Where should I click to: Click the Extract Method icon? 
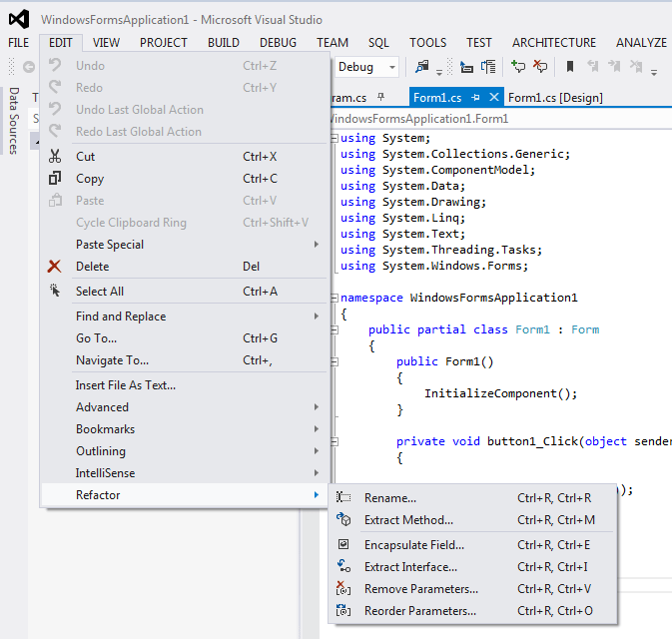point(343,519)
